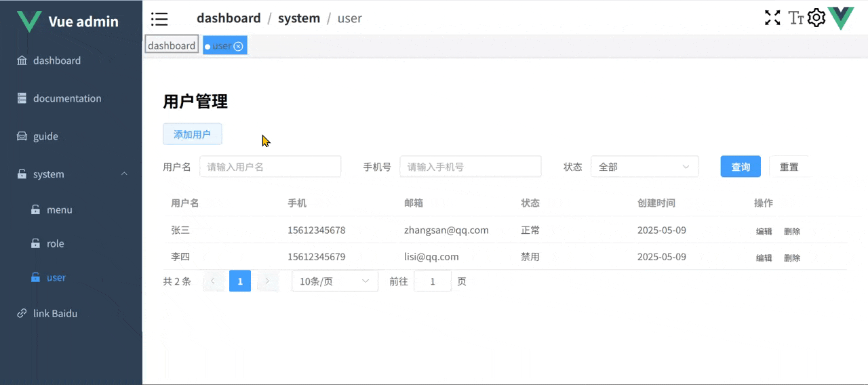The height and width of the screenshot is (385, 868).
Task: Click 编辑 for row 张三
Action: 764,231
